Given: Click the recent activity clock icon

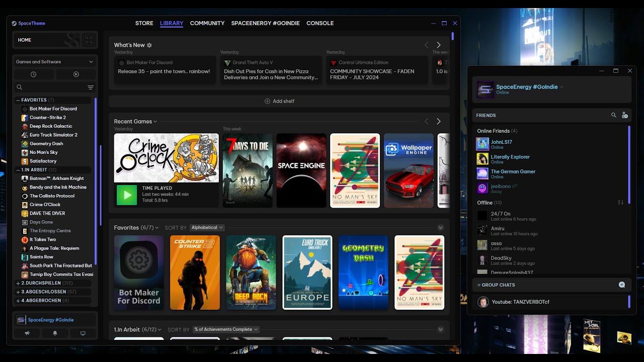Looking at the screenshot, I should 33,74.
